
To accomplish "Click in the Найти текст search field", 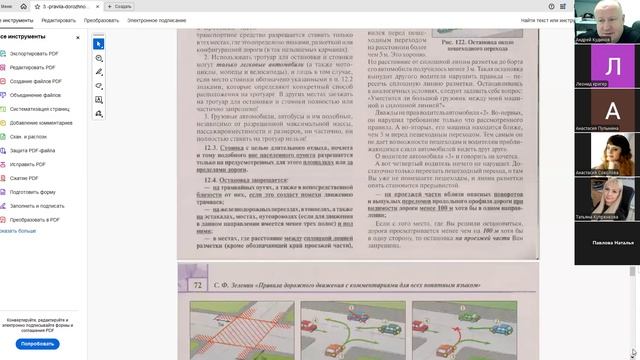I will [547, 20].
